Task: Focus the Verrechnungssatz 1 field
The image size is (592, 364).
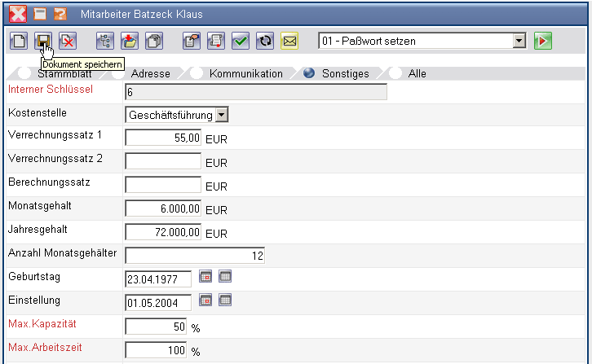Action: 163,138
